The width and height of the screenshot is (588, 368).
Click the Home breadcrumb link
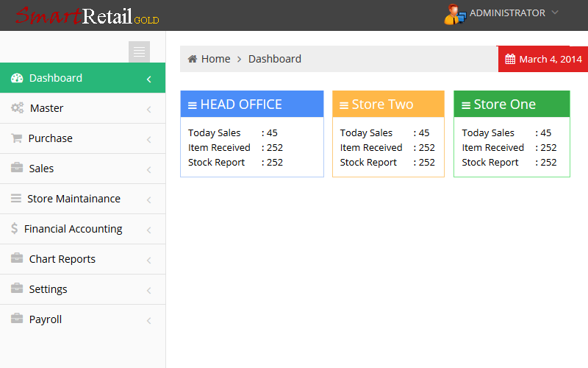(x=215, y=59)
